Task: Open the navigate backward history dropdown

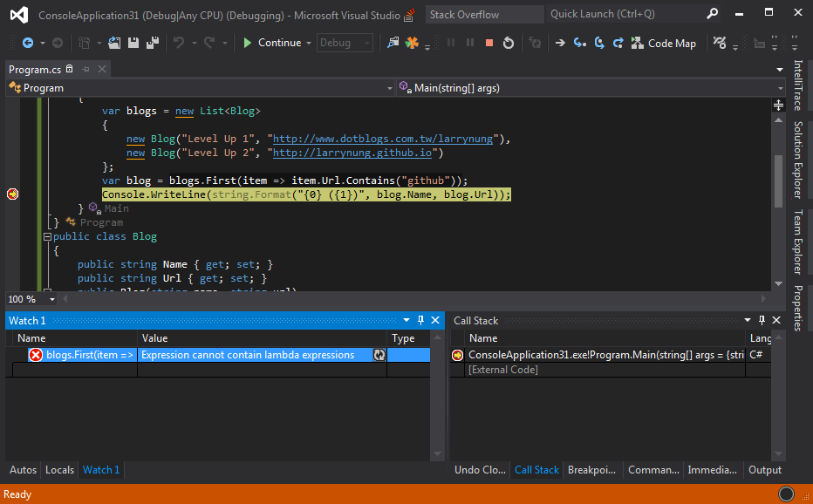Action: point(43,43)
